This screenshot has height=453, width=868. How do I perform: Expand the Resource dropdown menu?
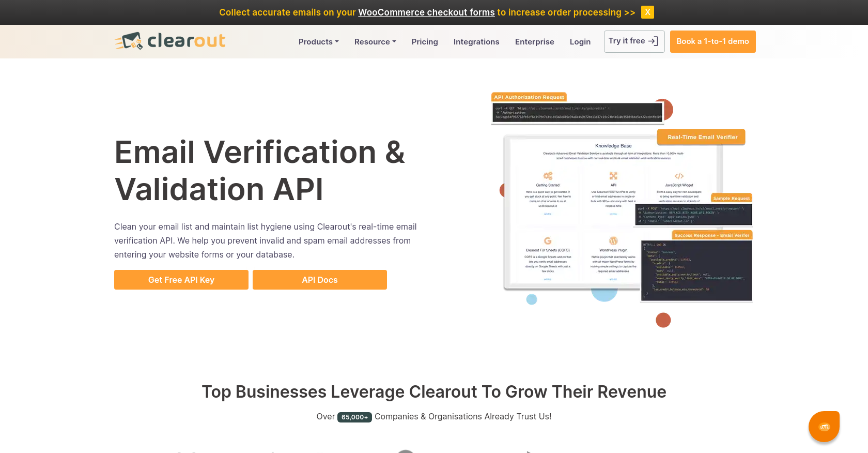pyautogui.click(x=375, y=42)
